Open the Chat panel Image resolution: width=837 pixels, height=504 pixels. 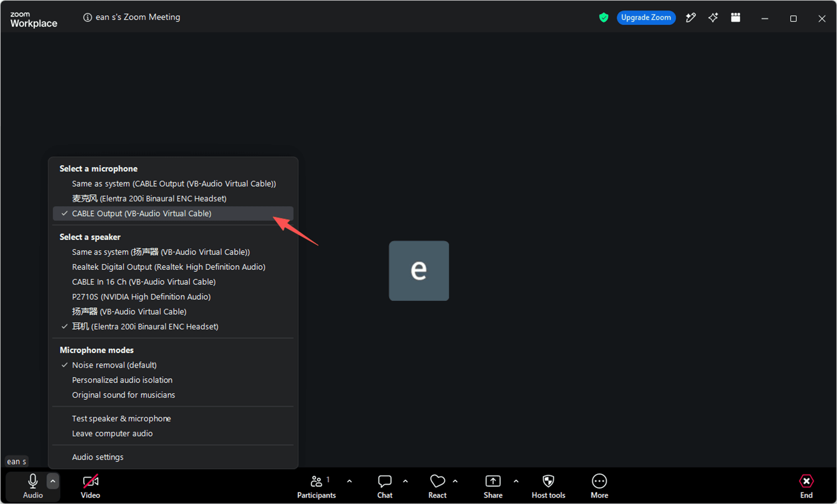(385, 486)
